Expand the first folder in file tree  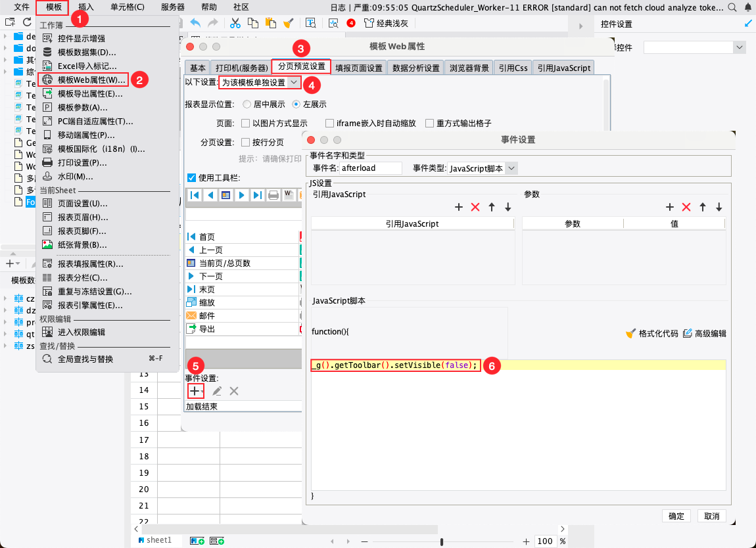[5, 36]
